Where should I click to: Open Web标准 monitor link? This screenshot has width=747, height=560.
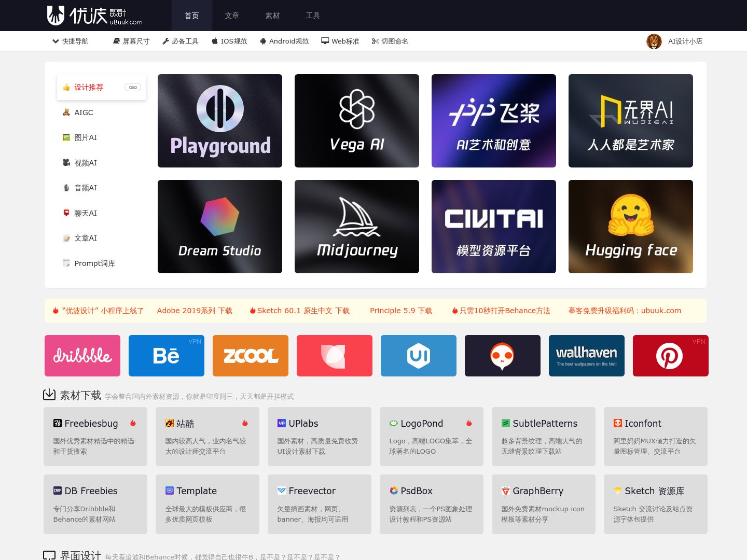pos(340,41)
